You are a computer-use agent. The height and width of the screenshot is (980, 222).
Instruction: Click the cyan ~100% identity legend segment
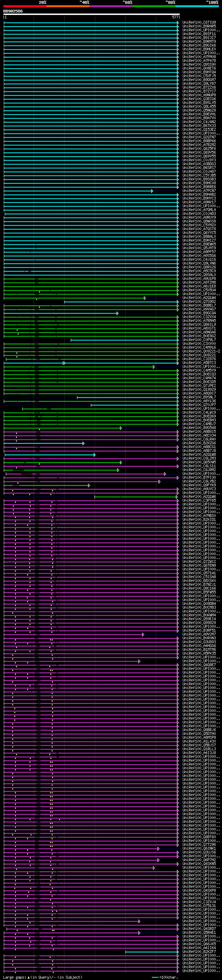(x=197, y=6)
